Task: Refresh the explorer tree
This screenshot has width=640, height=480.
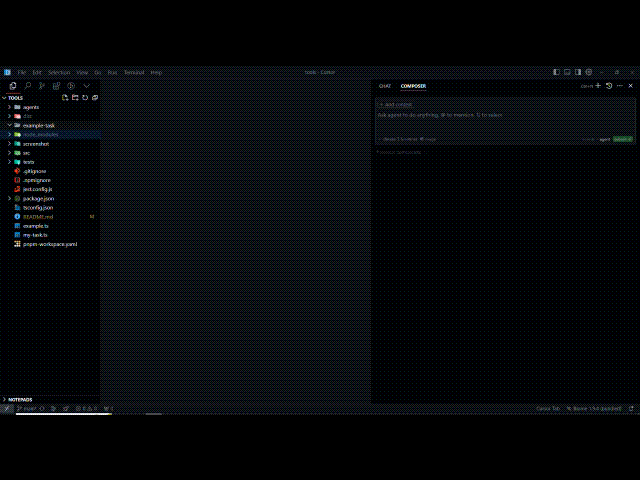Action: (x=85, y=98)
